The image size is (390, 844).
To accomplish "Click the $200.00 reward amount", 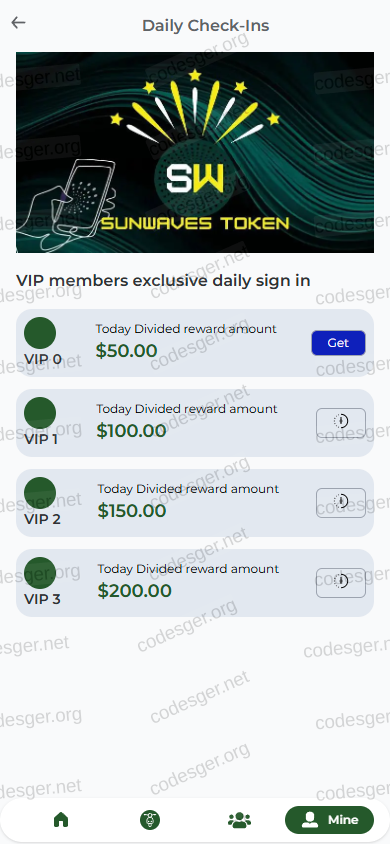I will click(134, 591).
